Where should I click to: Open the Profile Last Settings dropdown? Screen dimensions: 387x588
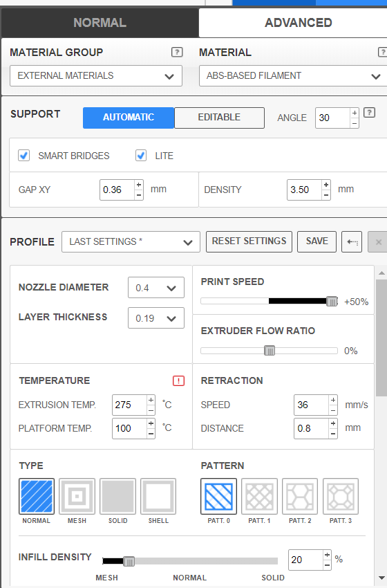(x=131, y=242)
